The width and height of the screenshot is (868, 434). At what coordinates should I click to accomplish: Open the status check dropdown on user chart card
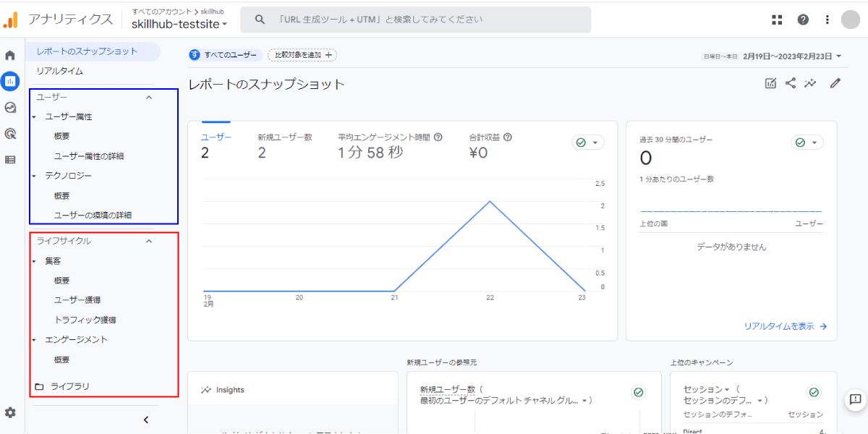[x=588, y=142]
